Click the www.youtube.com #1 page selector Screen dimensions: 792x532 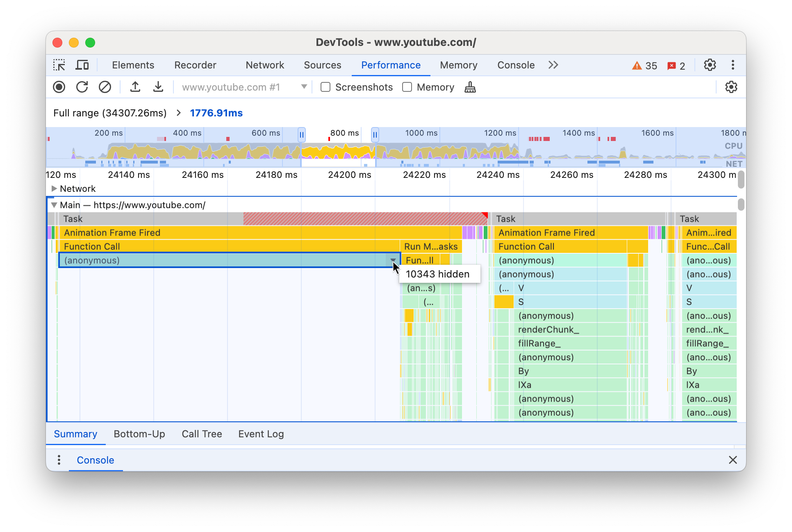[x=241, y=87]
